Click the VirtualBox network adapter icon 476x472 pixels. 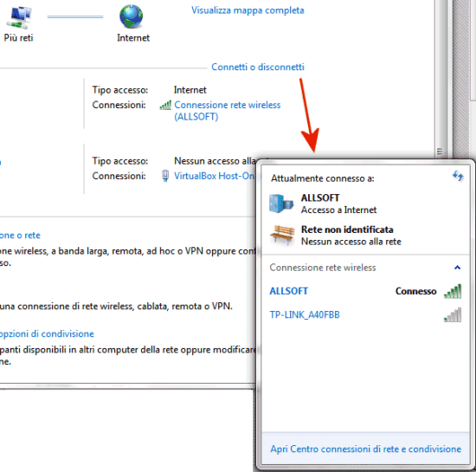[165, 176]
